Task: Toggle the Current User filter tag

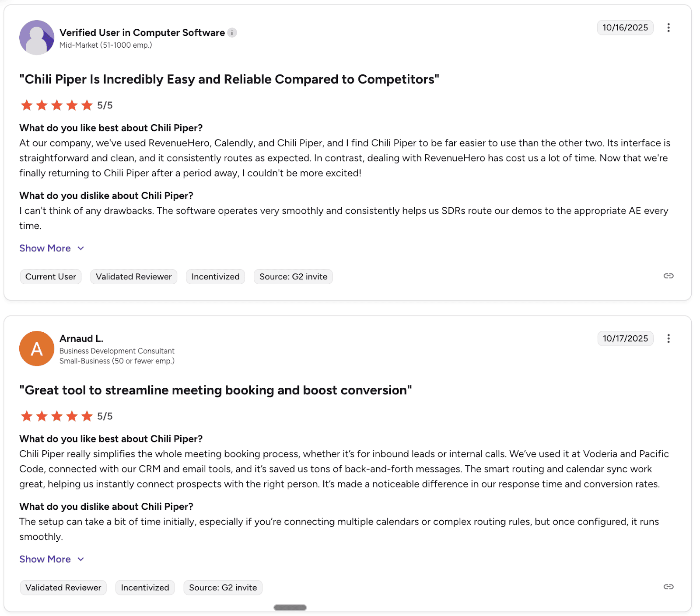Action: tap(50, 276)
